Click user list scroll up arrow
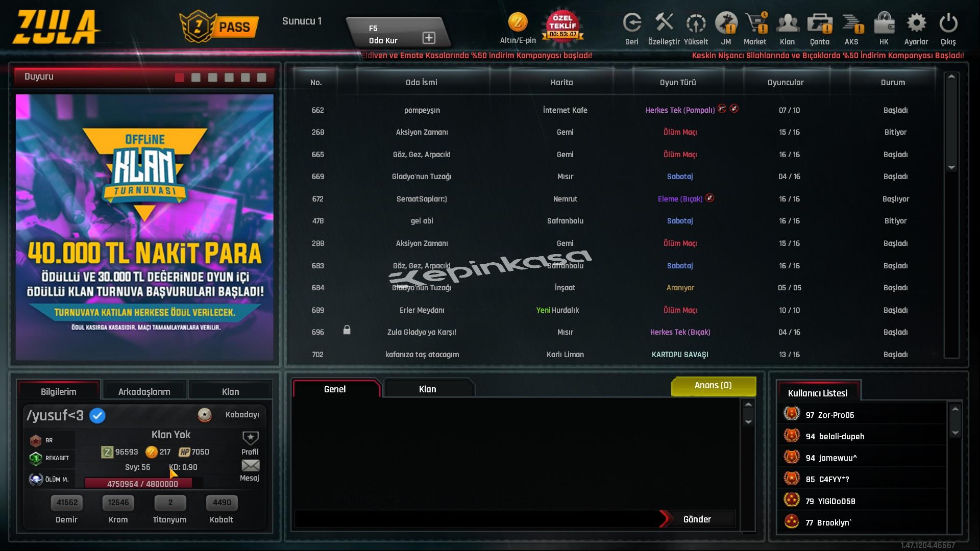 click(955, 409)
